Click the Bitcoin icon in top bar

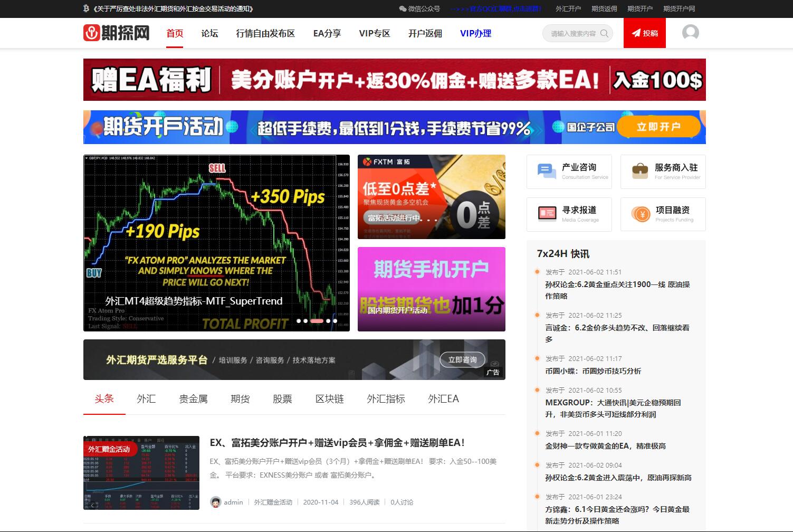(86, 8)
